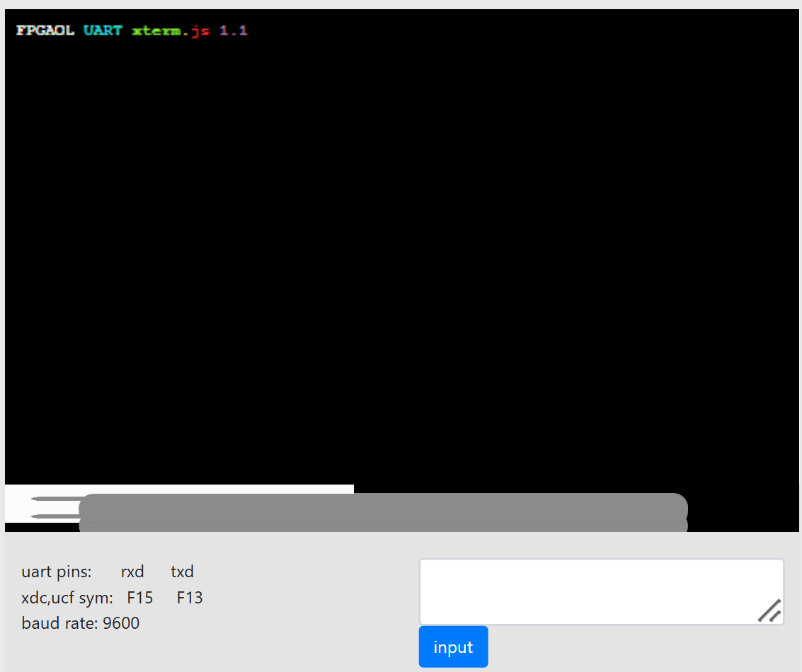Click the 1.1 version number
The image size is (802, 672).
[x=233, y=30]
